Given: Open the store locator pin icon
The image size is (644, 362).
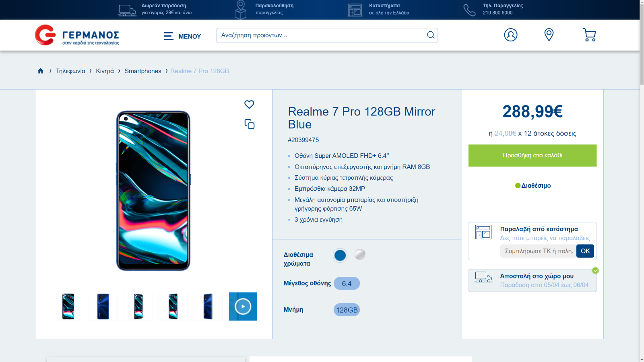Looking at the screenshot, I should (x=549, y=35).
